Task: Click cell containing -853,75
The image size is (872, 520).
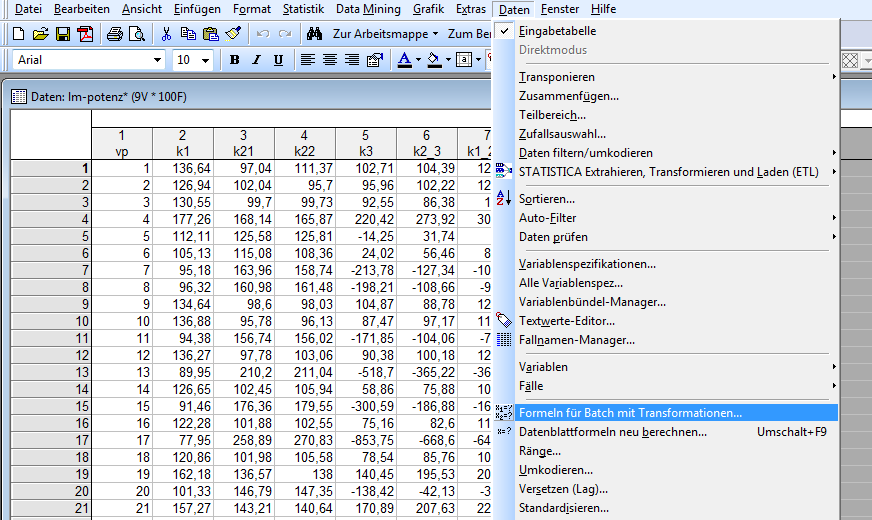Action: pos(366,440)
